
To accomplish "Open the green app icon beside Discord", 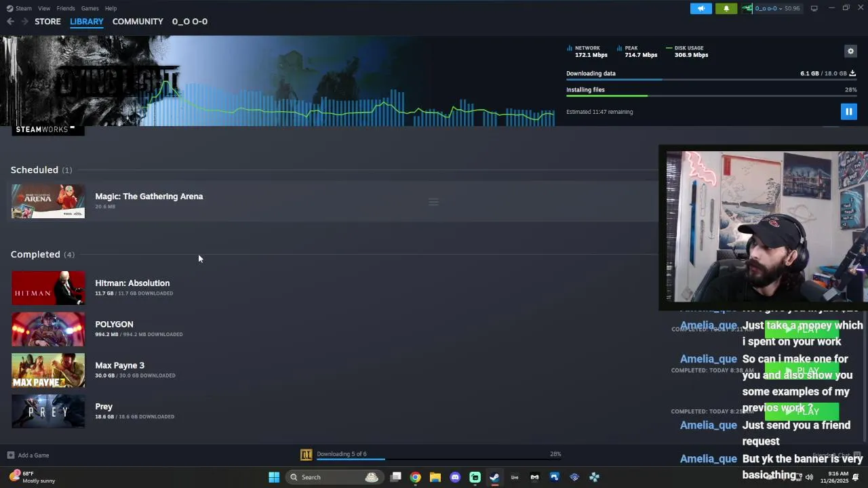I will click(x=475, y=477).
